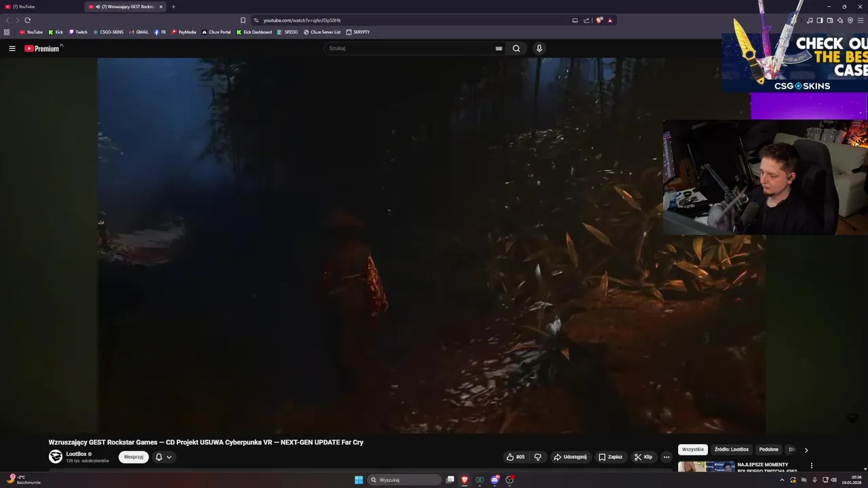
Task: Open Brave Rewards triangle icon
Action: tap(610, 20)
